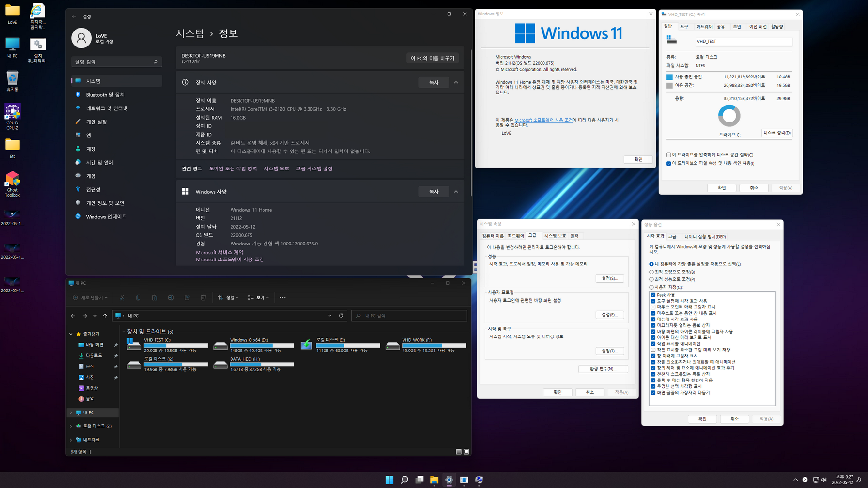Collapse the Windows 사양 section chevron
Screen dimensions: 868x488
point(456,192)
